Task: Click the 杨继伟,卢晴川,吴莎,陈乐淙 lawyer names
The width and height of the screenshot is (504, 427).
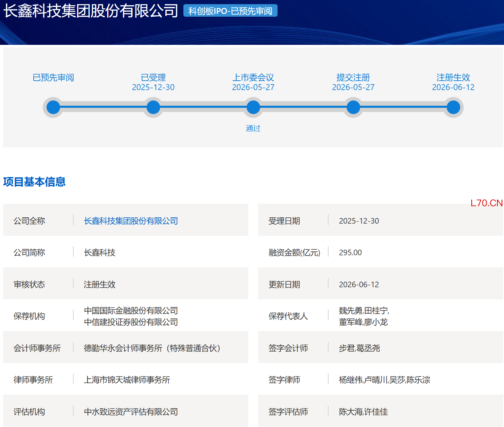Action: pyautogui.click(x=385, y=380)
